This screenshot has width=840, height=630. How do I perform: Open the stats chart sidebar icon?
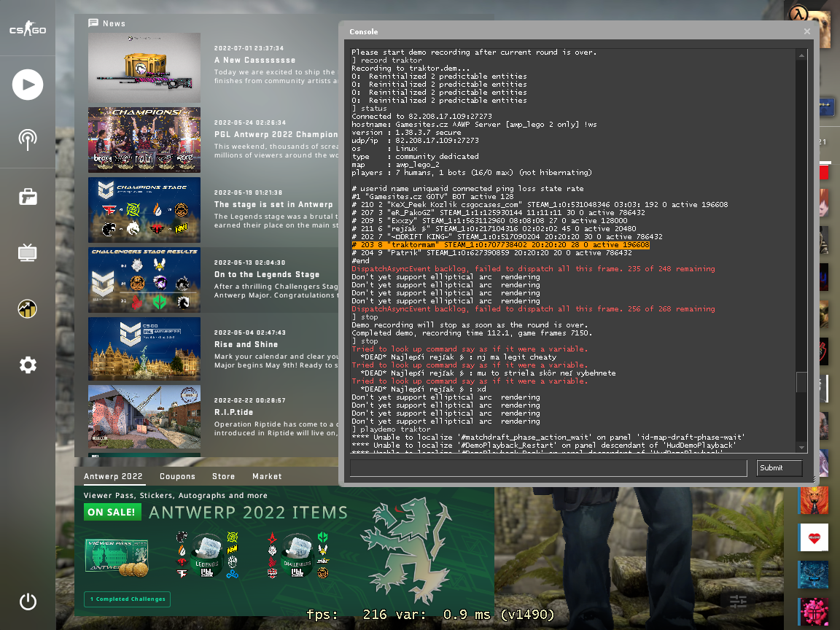(28, 309)
